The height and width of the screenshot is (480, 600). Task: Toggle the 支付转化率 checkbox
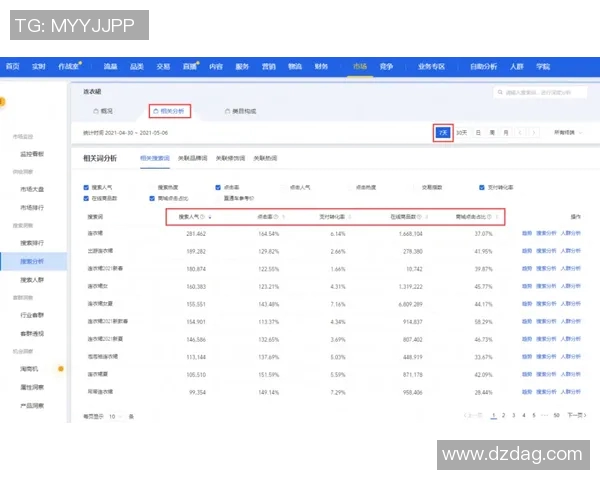(x=480, y=187)
